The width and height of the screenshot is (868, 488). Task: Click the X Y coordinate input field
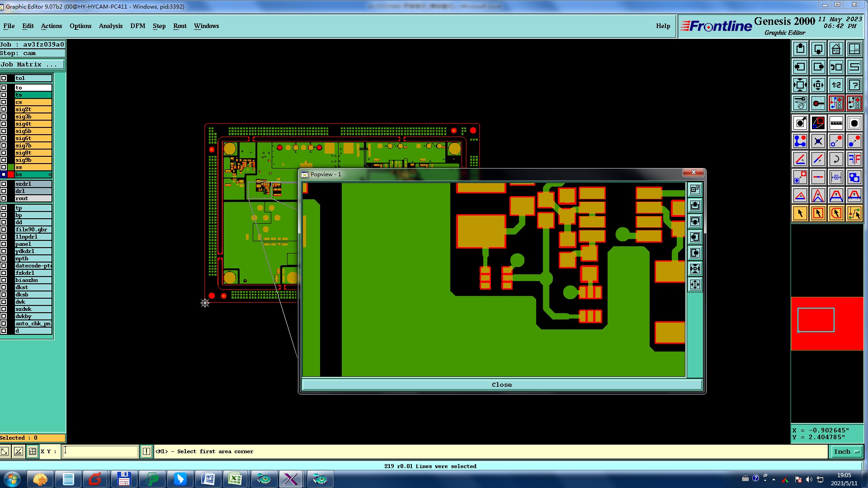pos(100,451)
